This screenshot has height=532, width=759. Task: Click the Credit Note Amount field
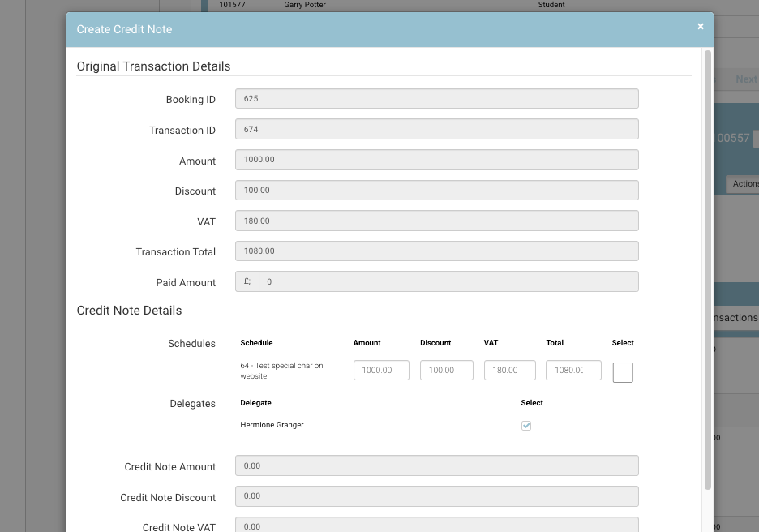tap(436, 466)
